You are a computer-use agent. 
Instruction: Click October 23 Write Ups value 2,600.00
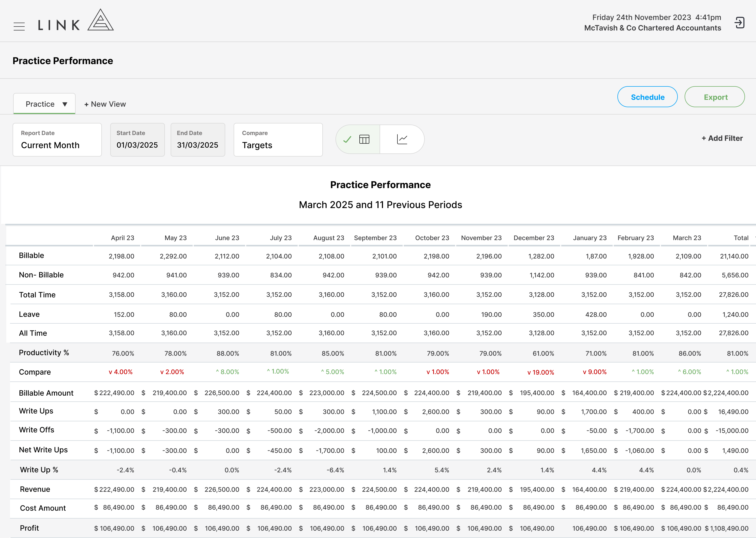coord(435,412)
